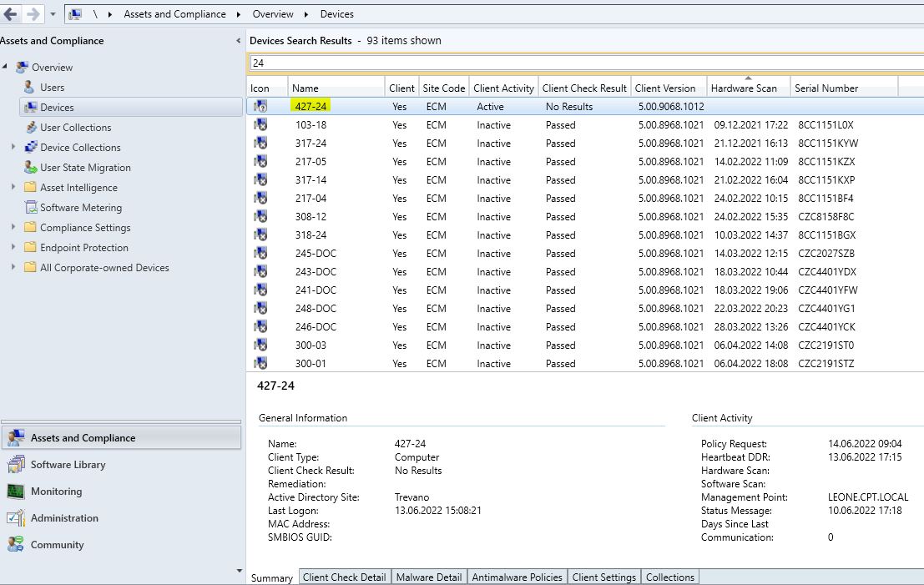Viewport: 924px width, 585px height.
Task: Sort by the Serial Number column header
Action: click(x=843, y=88)
